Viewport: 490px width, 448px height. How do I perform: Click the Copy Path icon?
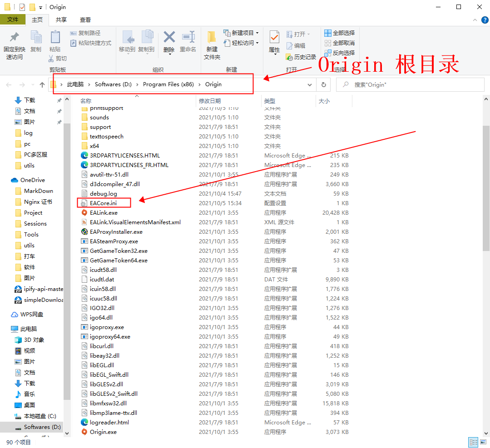click(73, 33)
